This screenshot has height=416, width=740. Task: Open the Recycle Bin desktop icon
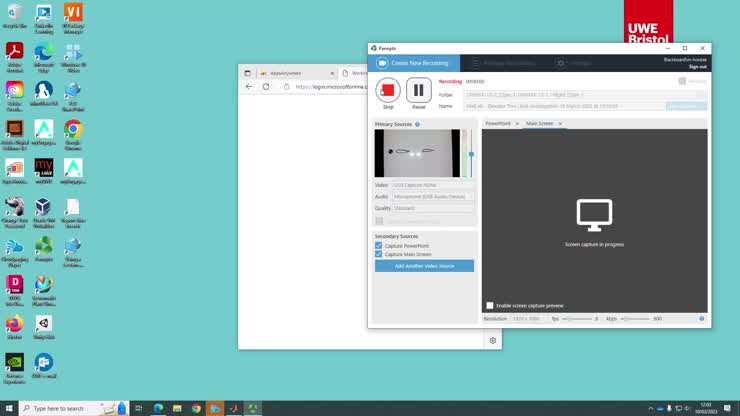click(x=15, y=16)
